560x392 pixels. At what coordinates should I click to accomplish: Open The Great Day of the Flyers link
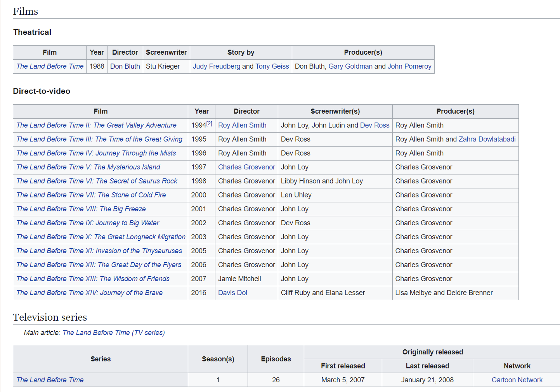tap(99, 265)
